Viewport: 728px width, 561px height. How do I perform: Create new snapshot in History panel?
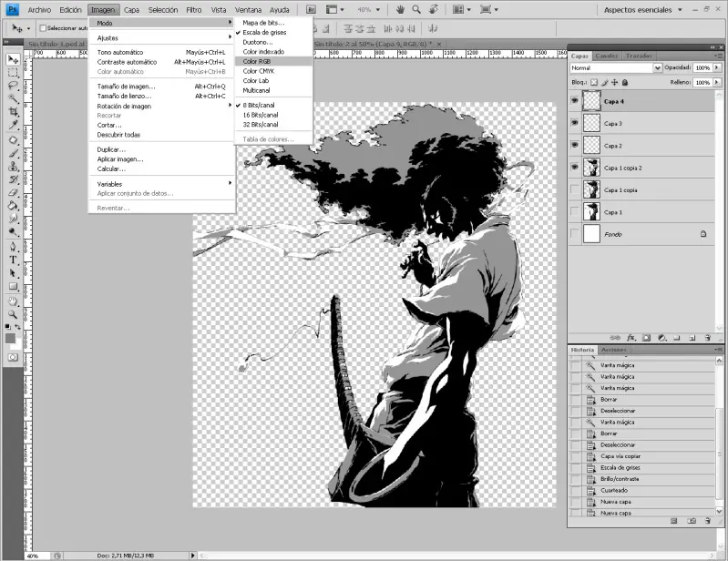click(x=692, y=521)
